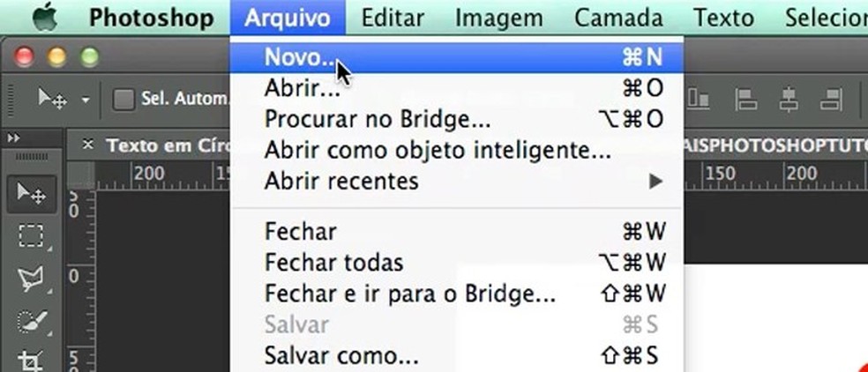This screenshot has width=868, height=372.
Task: Click the align left edges icon
Action: click(746, 100)
